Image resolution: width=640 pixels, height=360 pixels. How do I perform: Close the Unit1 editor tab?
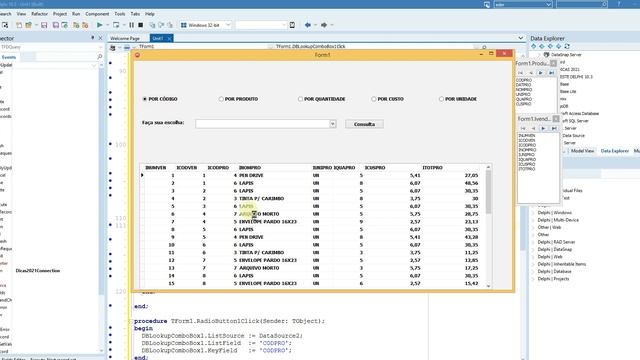pos(169,38)
